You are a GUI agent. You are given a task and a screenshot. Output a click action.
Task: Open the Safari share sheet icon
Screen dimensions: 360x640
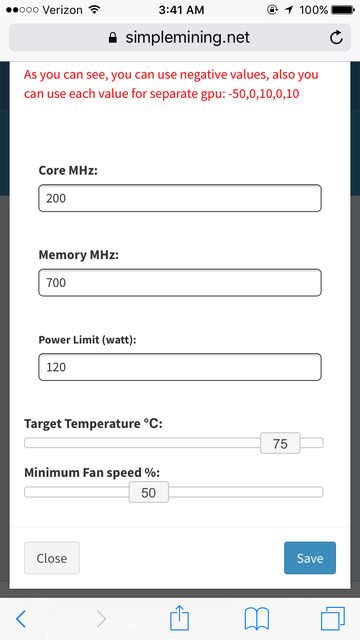[x=180, y=618]
